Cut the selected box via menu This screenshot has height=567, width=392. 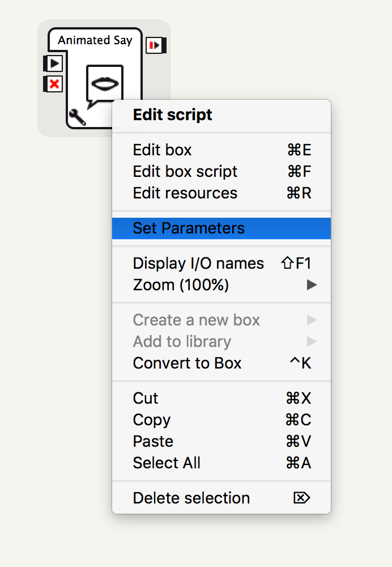point(146,399)
